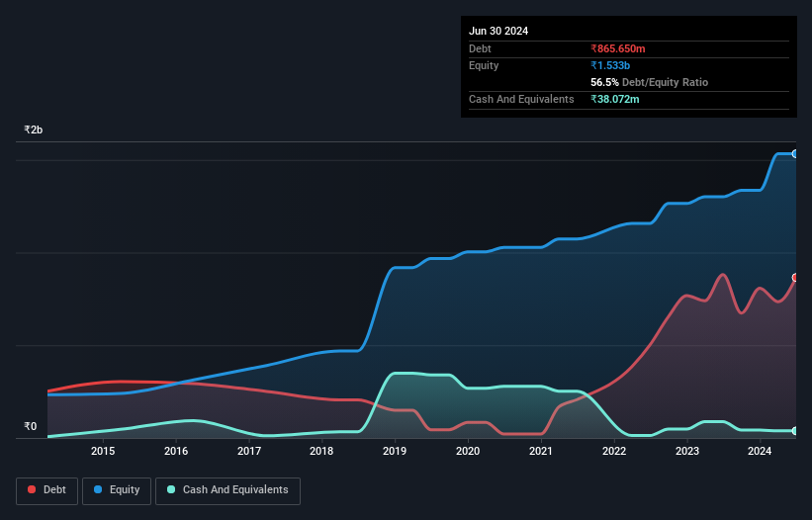This screenshot has width=812, height=520.
Task: Select the teal Cash endpoint marker
Action: [795, 430]
